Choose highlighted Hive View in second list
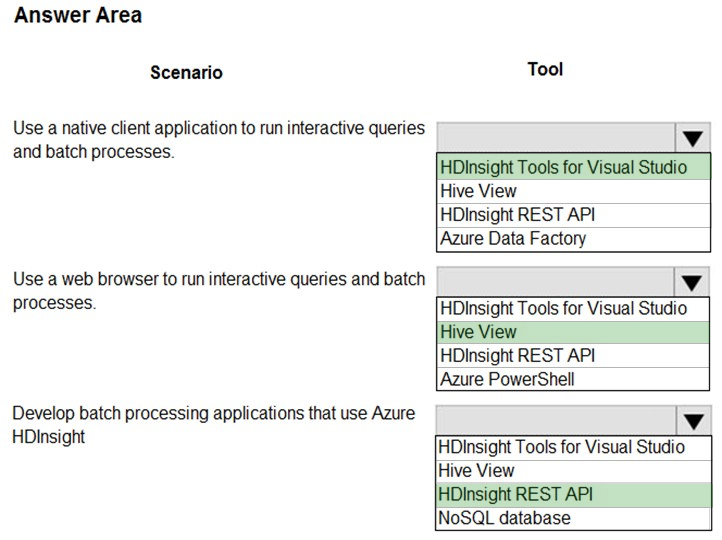The image size is (722, 540). [573, 332]
